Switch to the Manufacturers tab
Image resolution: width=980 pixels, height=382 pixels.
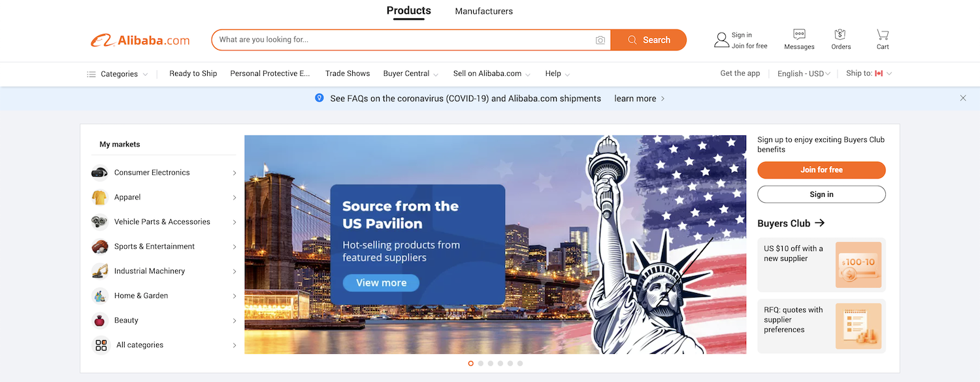(484, 11)
